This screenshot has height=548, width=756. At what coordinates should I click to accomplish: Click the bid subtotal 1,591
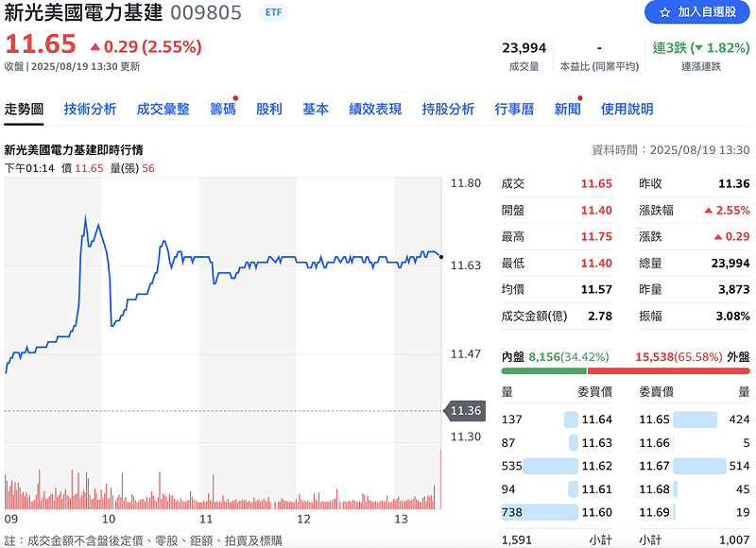click(x=516, y=539)
